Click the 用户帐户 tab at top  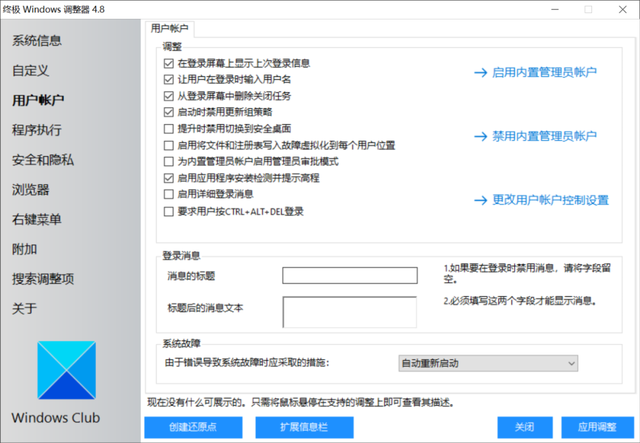[x=169, y=29]
